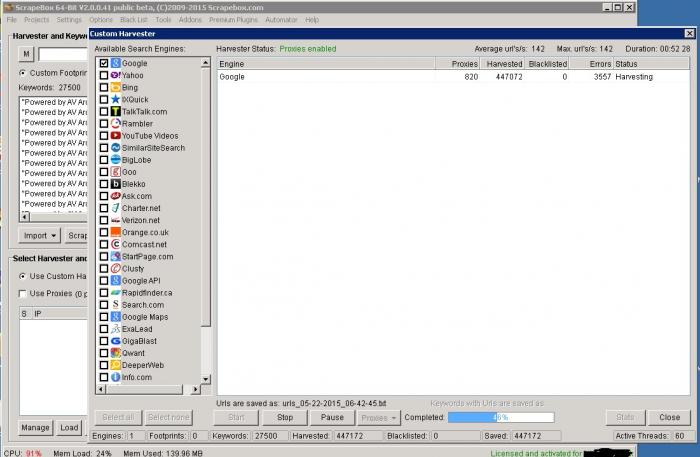Click the Google engine icon
Screen dimensions: 700x457
pos(116,63)
